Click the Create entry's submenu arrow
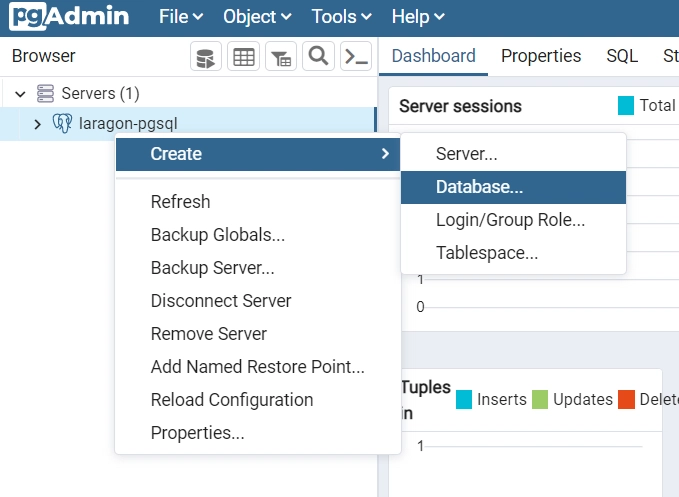Viewport: 679px width, 497px height. [385, 154]
